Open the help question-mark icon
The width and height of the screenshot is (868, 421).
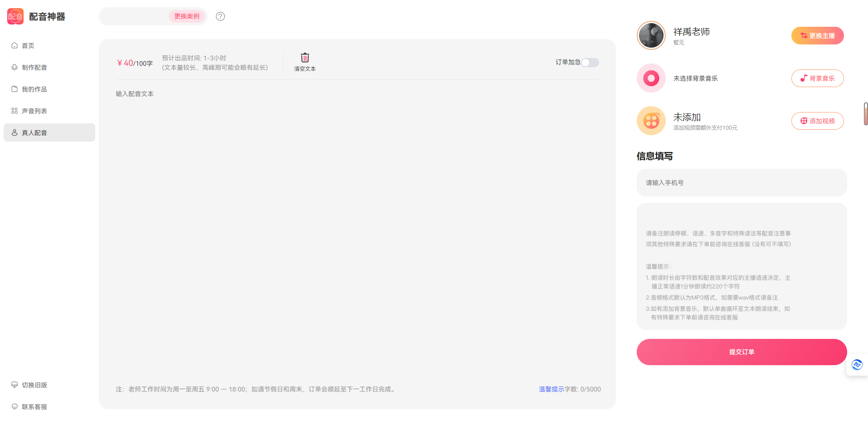click(220, 16)
